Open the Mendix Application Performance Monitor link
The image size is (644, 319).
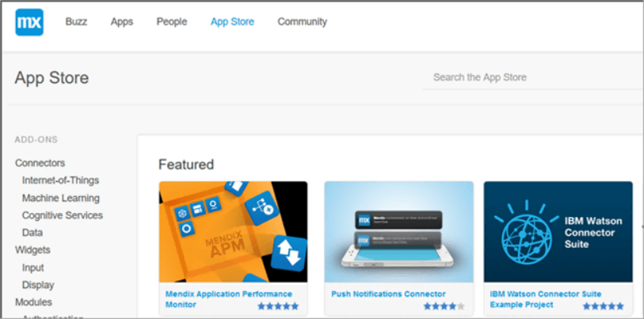(x=229, y=299)
